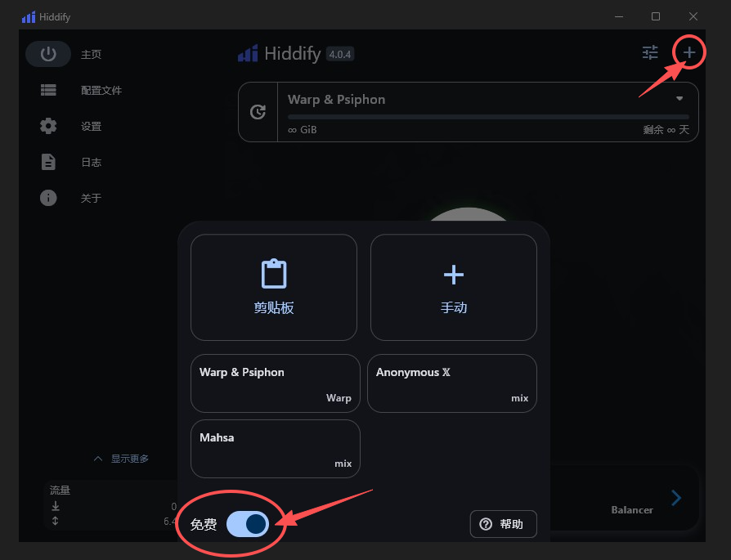The height and width of the screenshot is (560, 731).
Task: Minimize the Hiddify window
Action: [619, 17]
